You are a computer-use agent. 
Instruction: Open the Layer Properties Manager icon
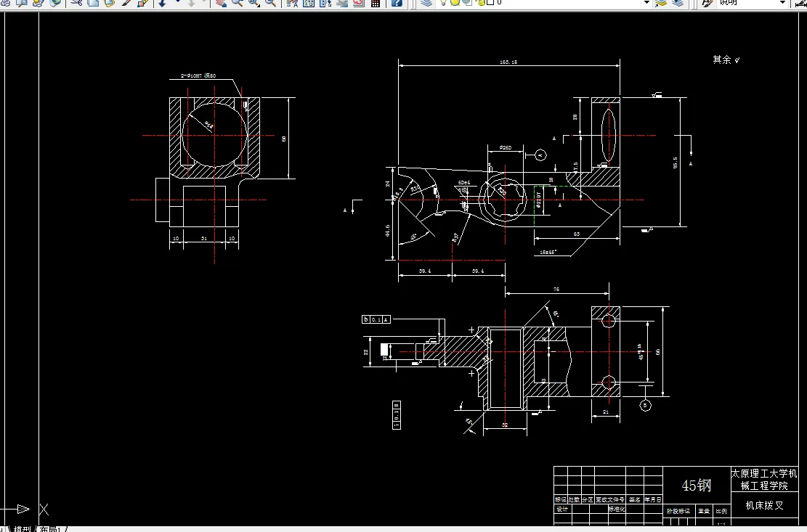pos(426,3)
